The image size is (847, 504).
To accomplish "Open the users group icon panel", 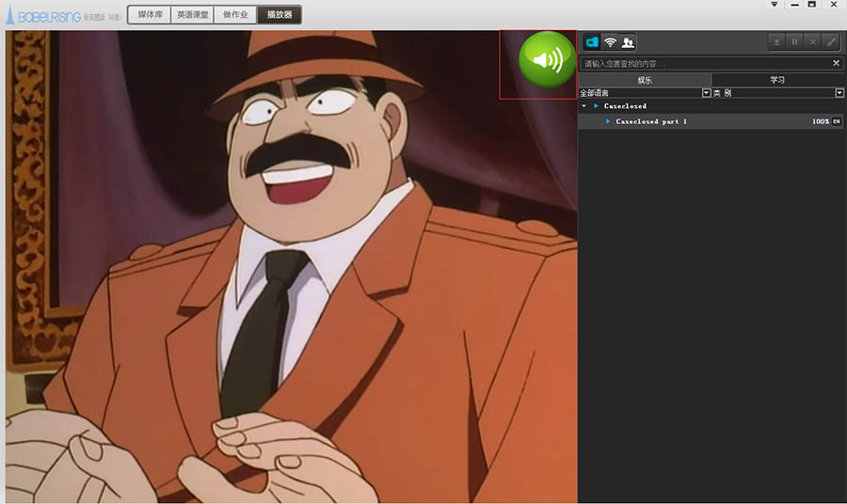I will point(628,42).
